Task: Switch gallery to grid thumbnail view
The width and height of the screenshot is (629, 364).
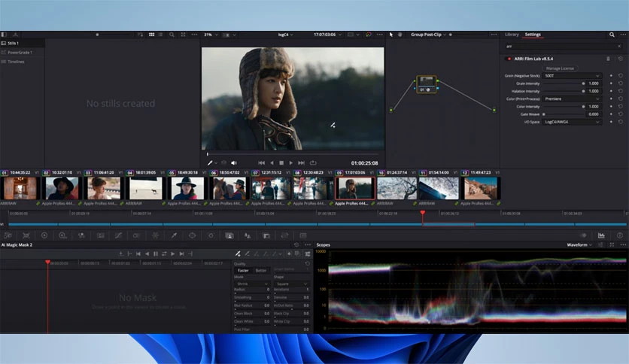Action: (151, 35)
